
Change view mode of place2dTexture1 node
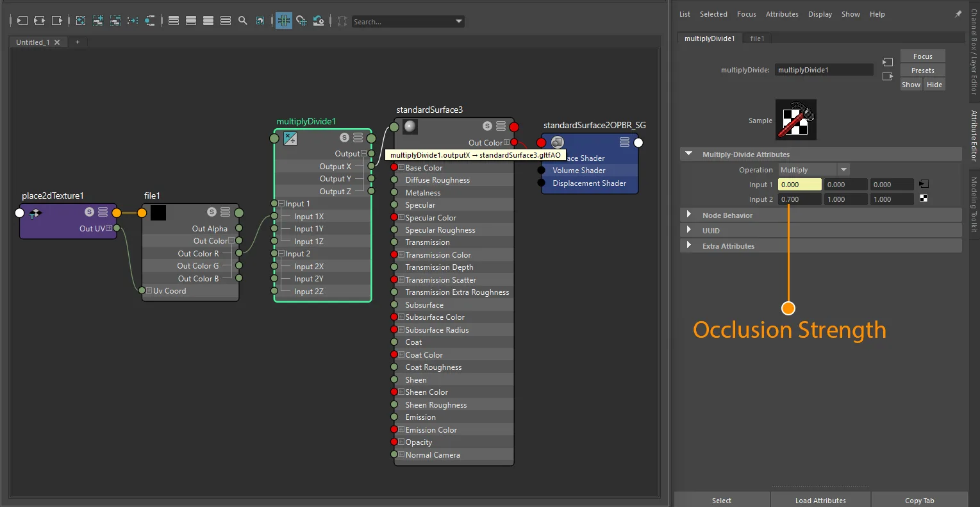click(x=103, y=212)
